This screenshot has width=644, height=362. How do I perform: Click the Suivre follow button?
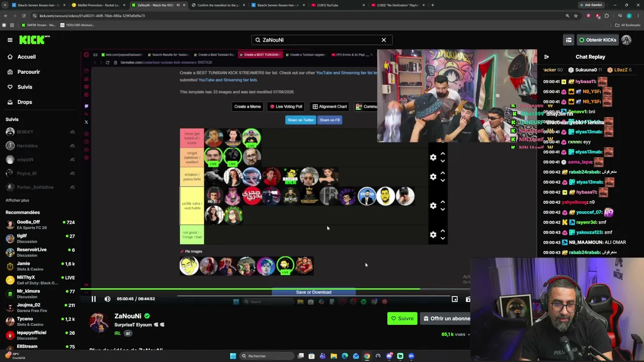point(402,318)
